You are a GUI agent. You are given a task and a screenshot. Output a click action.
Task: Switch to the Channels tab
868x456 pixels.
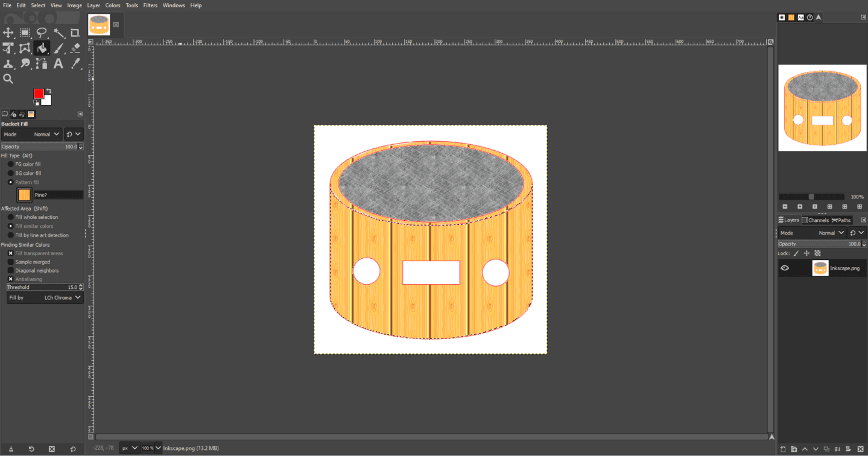[x=815, y=220]
